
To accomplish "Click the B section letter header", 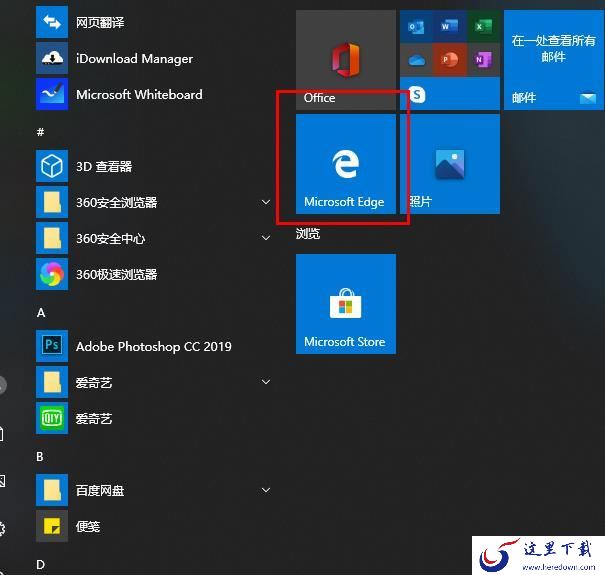I will click(40, 457).
